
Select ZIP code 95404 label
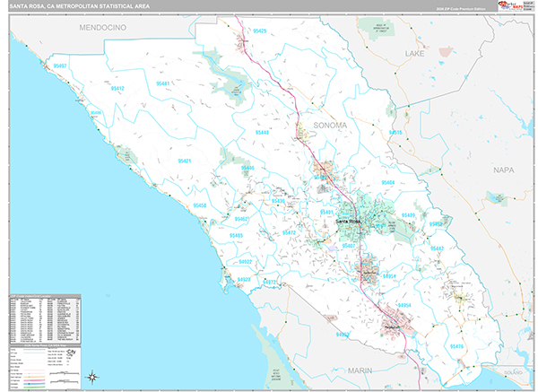(x=387, y=182)
